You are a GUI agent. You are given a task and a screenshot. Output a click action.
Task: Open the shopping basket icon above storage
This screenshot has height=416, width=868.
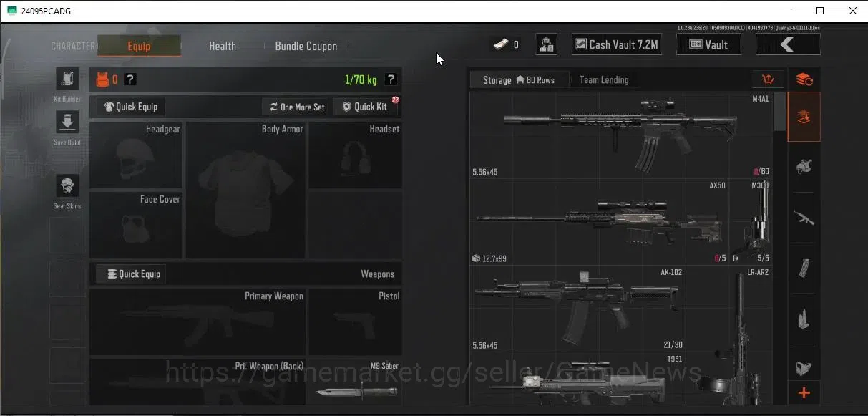pyautogui.click(x=769, y=79)
